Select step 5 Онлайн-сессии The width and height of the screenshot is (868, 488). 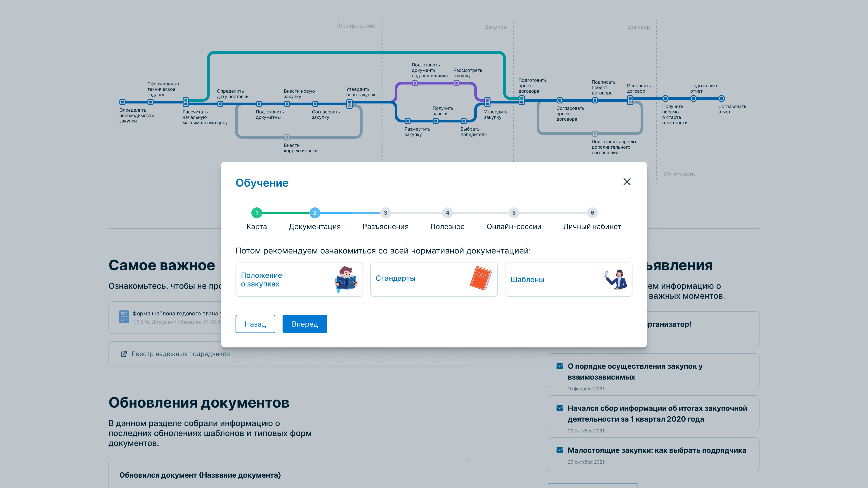pos(514,213)
